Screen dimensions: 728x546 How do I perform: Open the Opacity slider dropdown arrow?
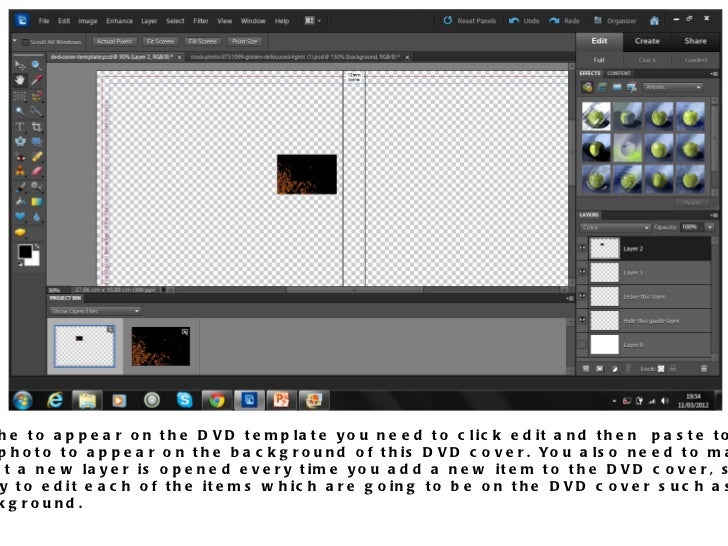[x=709, y=227]
